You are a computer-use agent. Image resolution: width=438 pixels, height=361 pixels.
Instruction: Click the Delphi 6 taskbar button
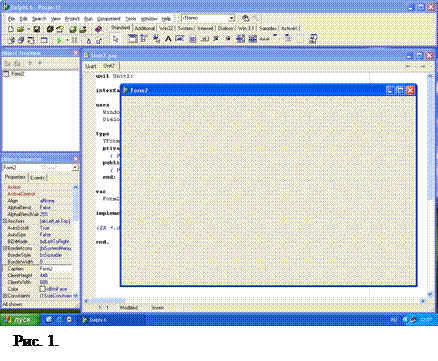tap(113, 320)
